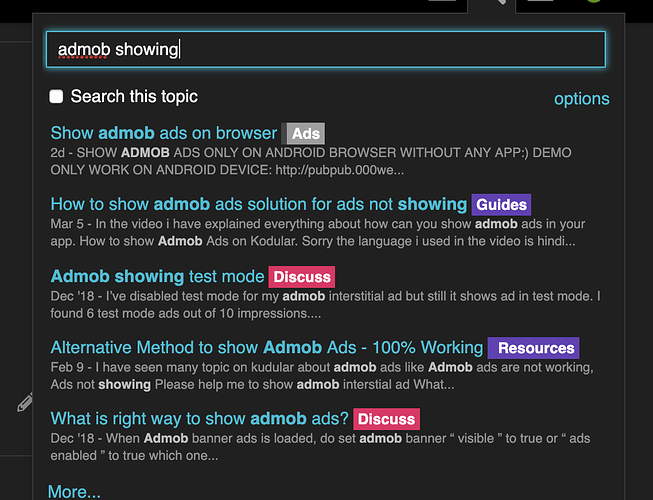The width and height of the screenshot is (653, 500).
Task: Click 'More...' to load more results
Action: 74,491
